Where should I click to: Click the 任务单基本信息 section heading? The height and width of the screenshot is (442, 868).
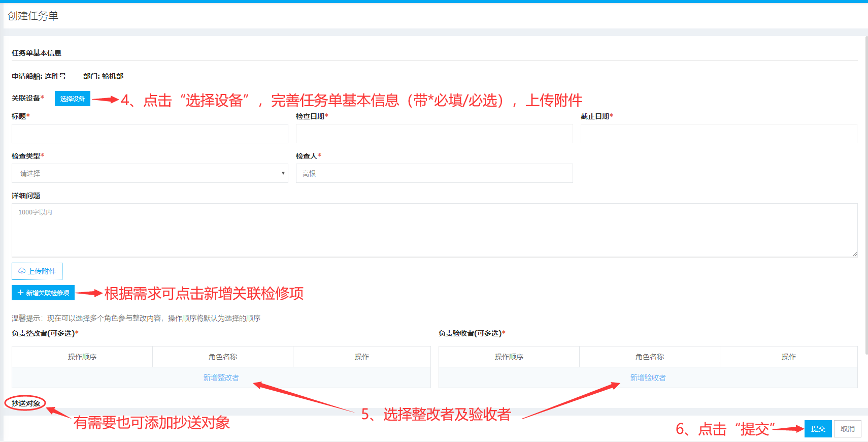coord(37,53)
